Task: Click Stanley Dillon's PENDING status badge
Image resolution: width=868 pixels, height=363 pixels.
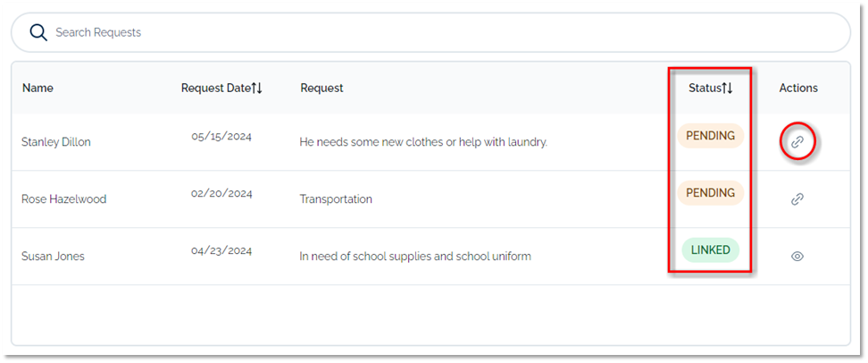Action: pyautogui.click(x=710, y=136)
